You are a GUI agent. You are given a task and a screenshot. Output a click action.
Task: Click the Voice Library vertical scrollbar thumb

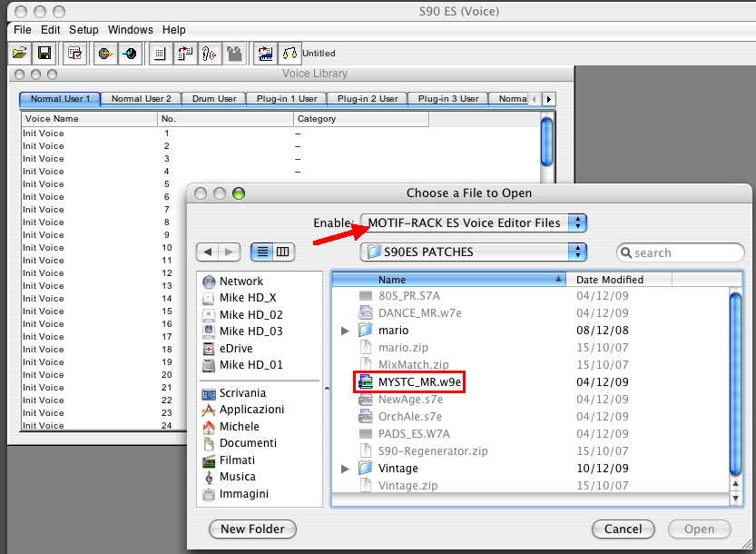[546, 142]
